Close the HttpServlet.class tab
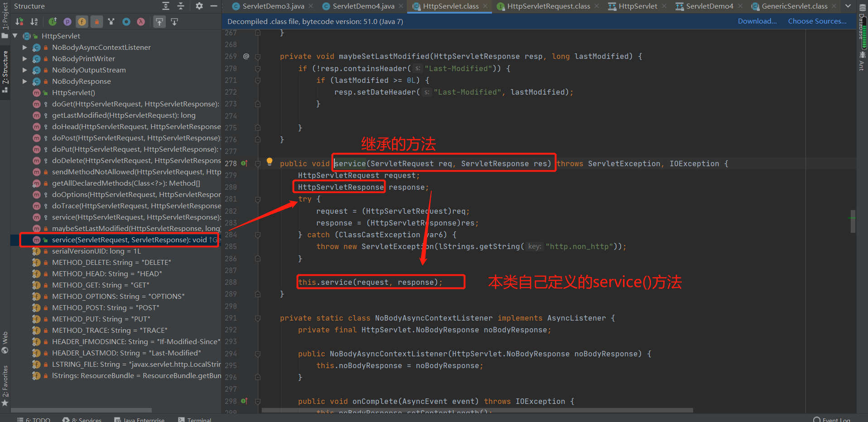Viewport: 868px width, 422px height. (485, 6)
